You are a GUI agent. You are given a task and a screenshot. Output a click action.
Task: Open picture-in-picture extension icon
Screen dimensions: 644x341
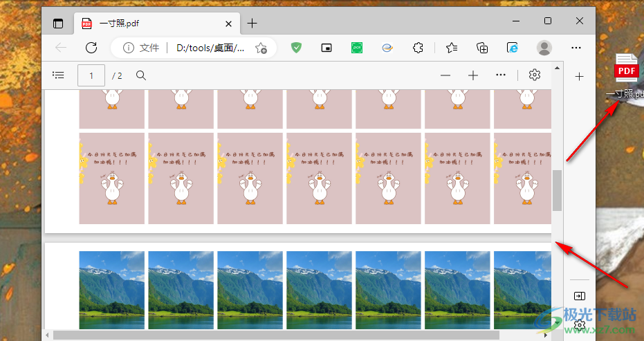coord(326,48)
